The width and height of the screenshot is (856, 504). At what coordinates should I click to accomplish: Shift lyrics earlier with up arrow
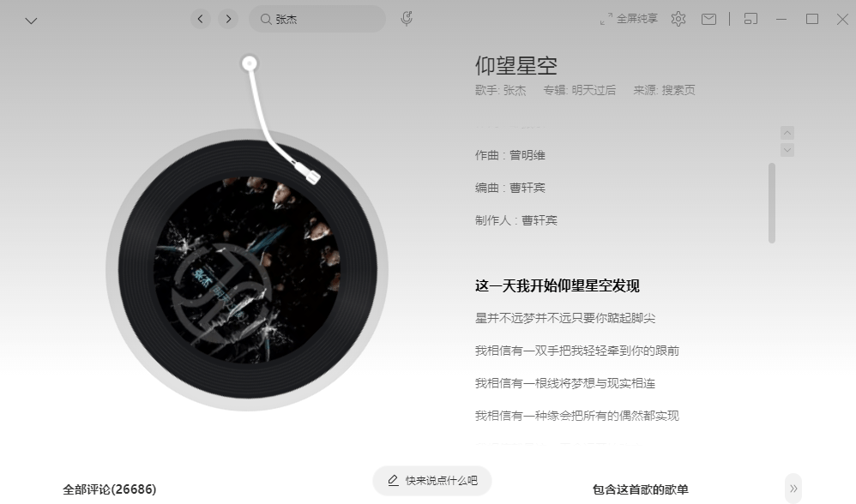click(x=787, y=133)
